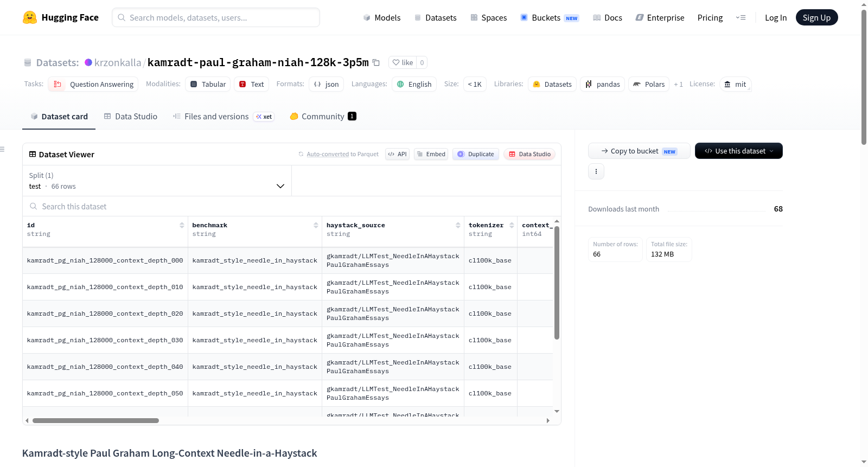Select the Dataset card tab
The image size is (868, 467).
click(x=59, y=117)
